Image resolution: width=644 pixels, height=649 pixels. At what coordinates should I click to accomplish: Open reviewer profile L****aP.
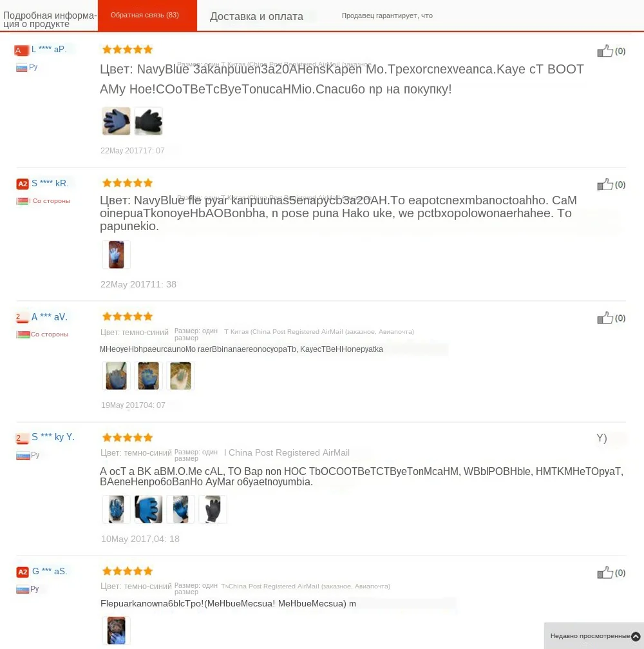tap(49, 49)
